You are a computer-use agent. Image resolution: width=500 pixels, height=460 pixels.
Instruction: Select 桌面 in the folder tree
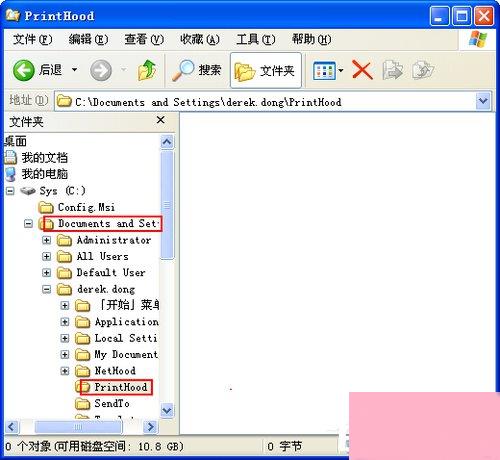pos(15,141)
